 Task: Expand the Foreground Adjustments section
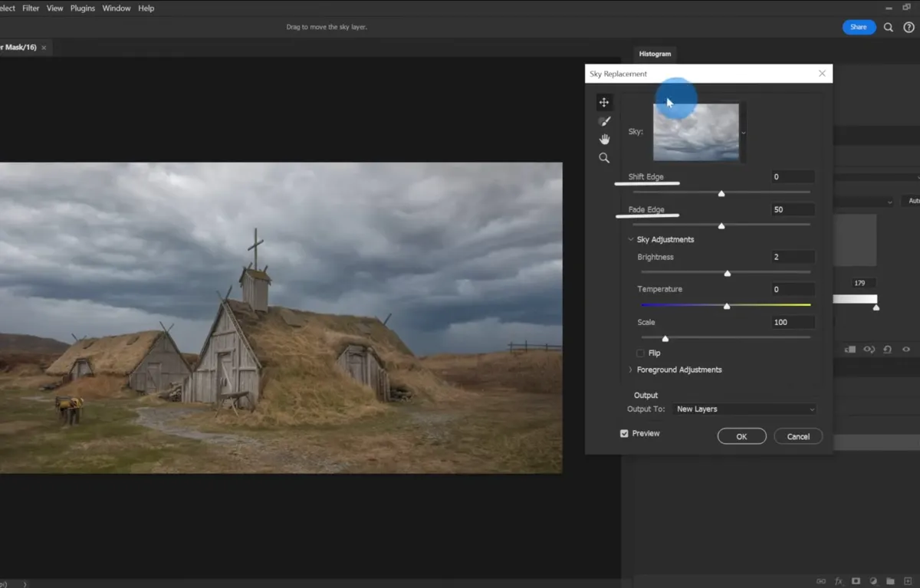coord(630,370)
